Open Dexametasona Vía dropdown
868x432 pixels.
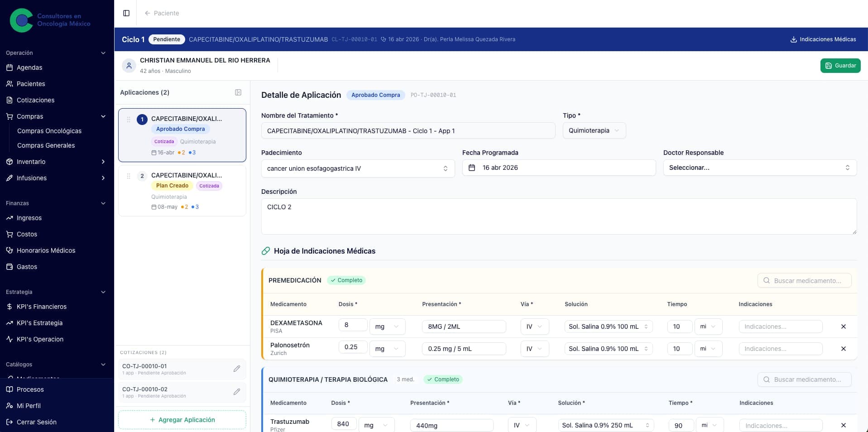[534, 326]
